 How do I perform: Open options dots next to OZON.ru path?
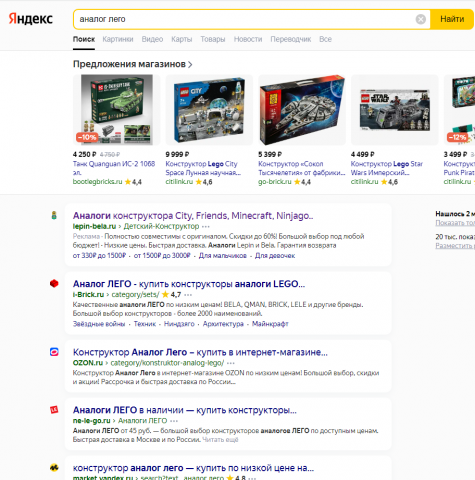point(231,363)
